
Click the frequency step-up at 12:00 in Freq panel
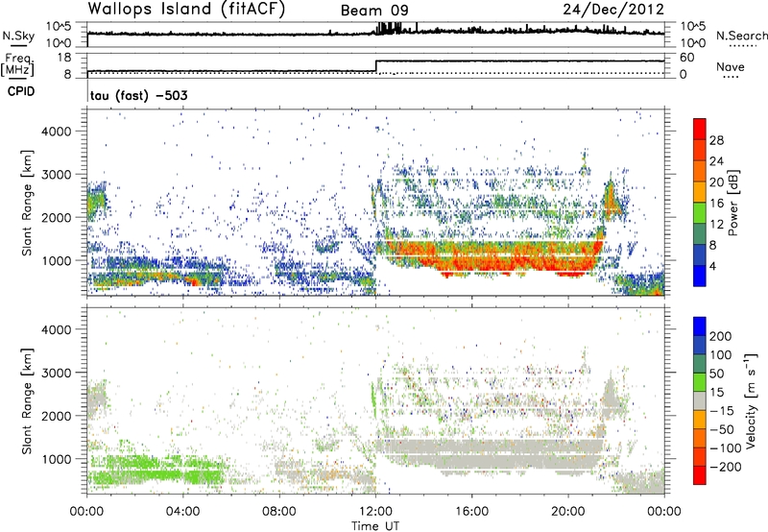[x=375, y=66]
